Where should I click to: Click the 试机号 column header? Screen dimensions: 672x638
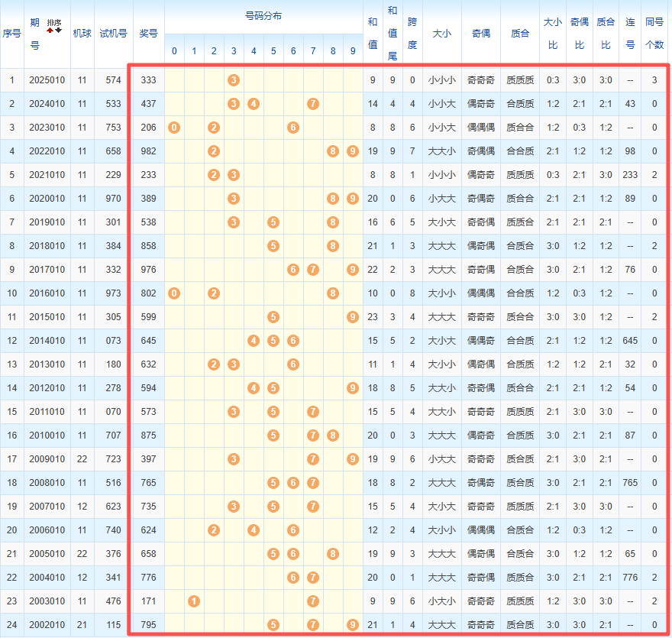(x=113, y=34)
